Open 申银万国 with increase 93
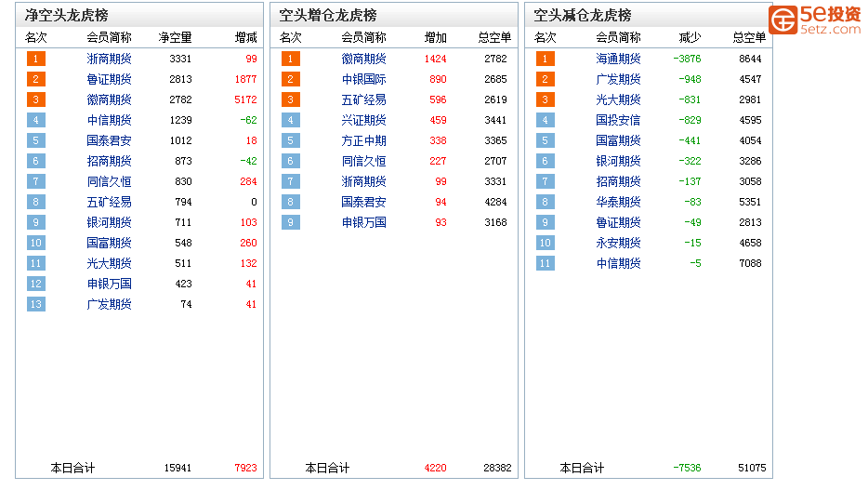 pyautogui.click(x=363, y=222)
